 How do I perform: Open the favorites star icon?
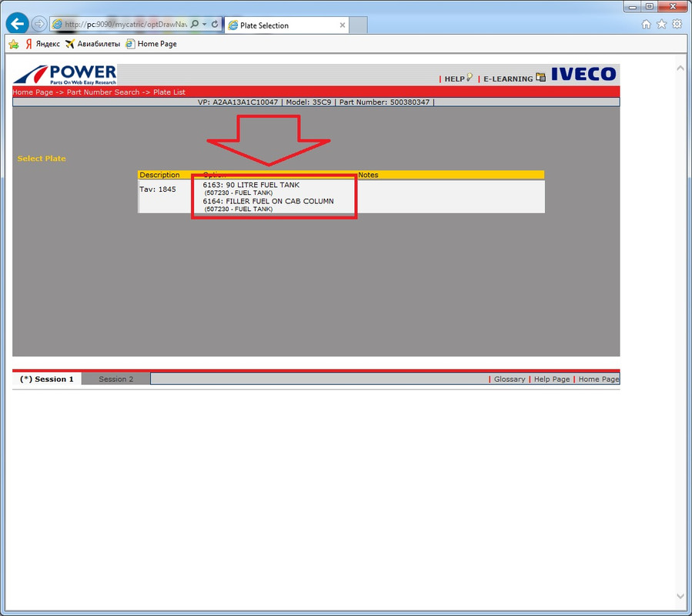pos(661,25)
